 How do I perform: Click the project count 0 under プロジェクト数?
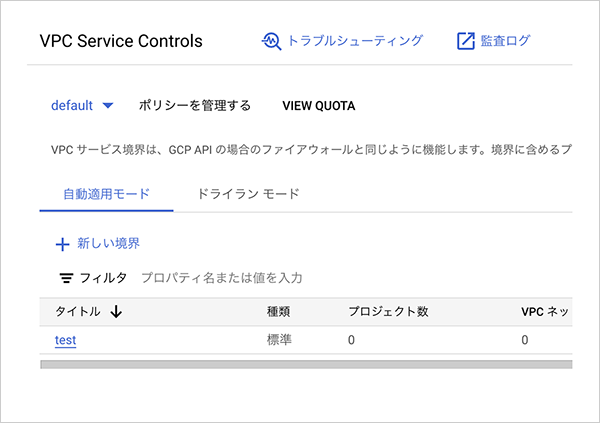[351, 340]
